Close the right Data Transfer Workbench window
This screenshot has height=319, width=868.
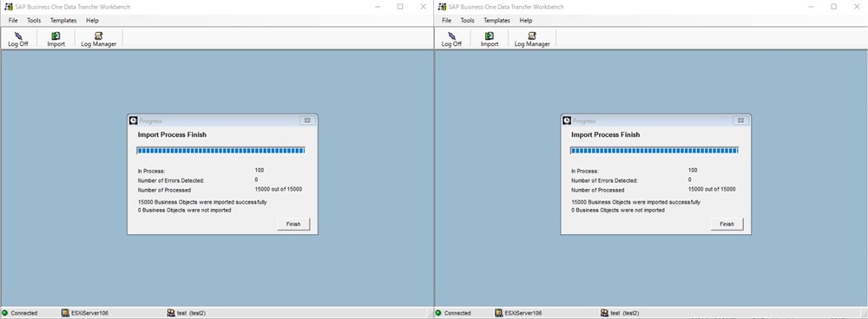[x=857, y=7]
